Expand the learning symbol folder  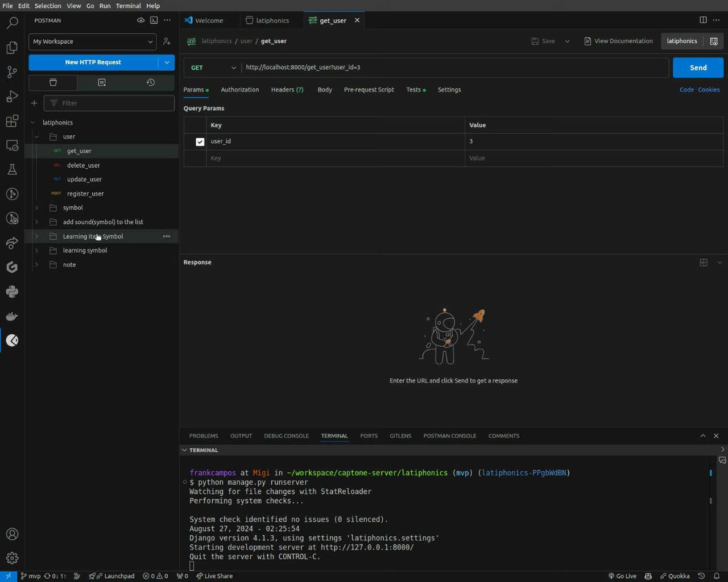[x=37, y=251]
